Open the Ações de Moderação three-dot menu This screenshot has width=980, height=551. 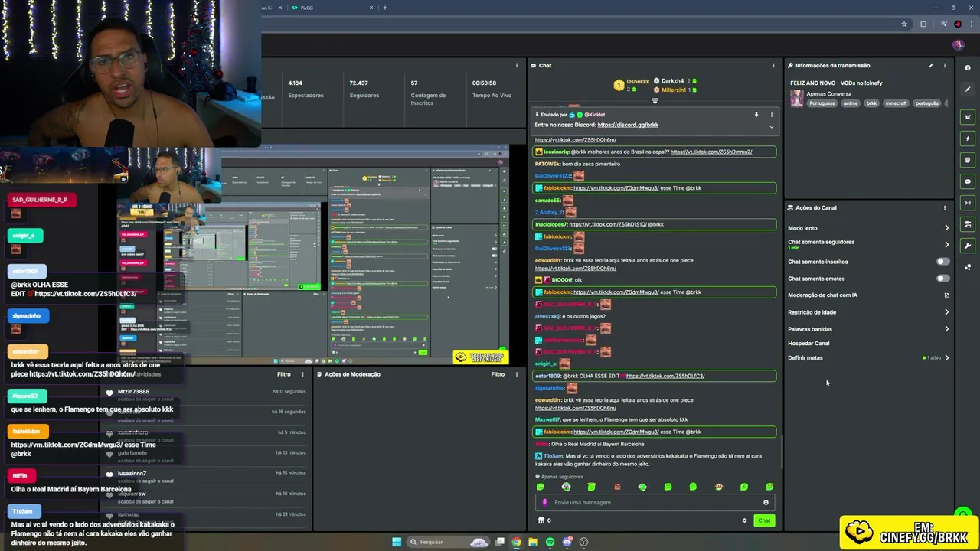pos(517,374)
